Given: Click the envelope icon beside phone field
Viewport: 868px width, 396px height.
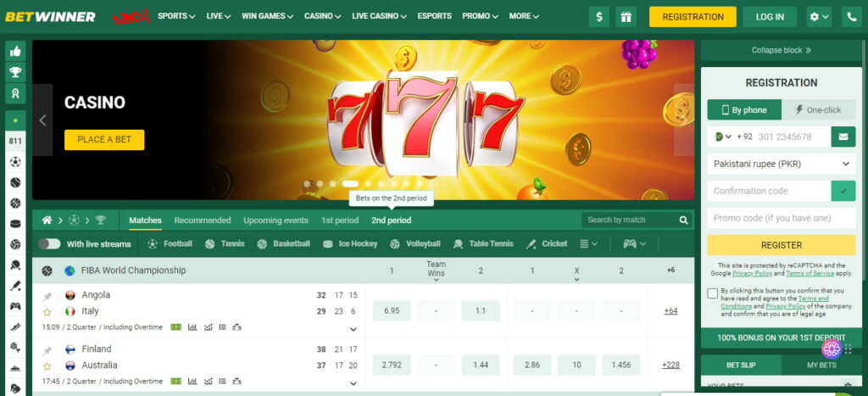Looking at the screenshot, I should (x=843, y=137).
